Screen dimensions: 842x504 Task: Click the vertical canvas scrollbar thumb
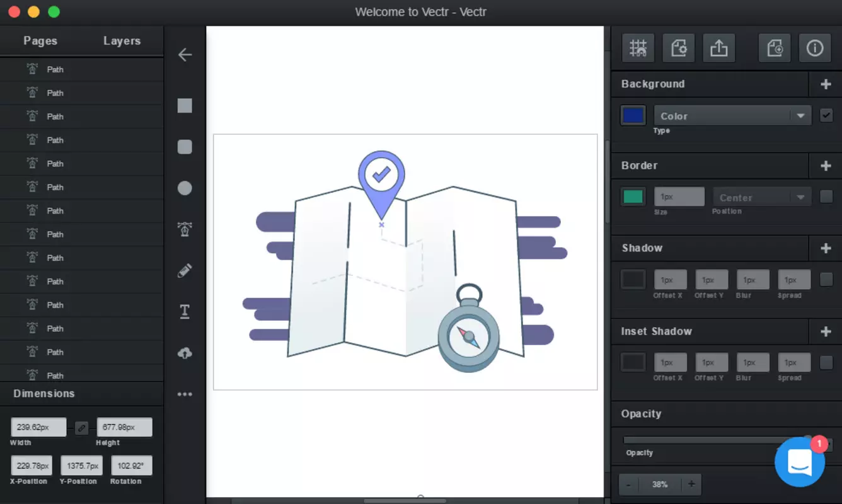tap(608, 182)
